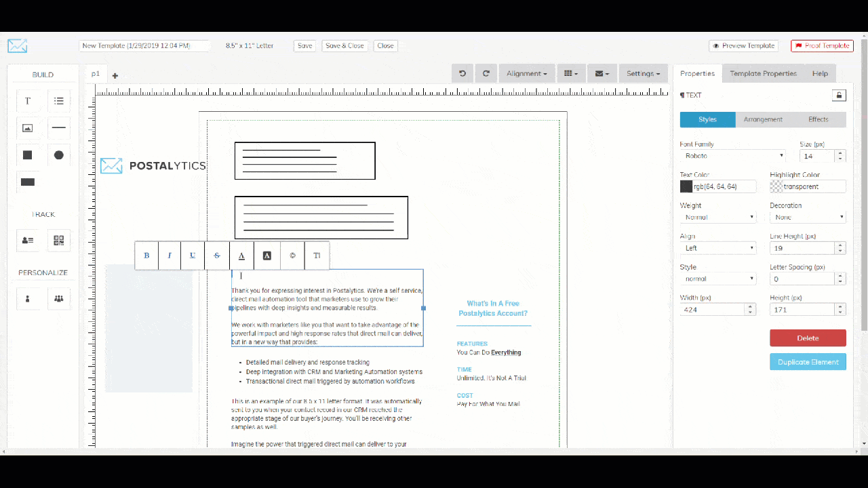Select the List element tool

(58, 100)
